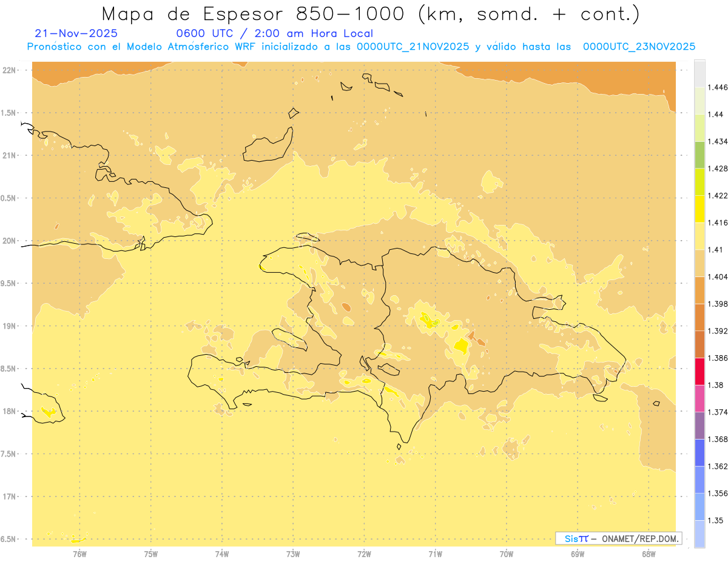The width and height of the screenshot is (728, 562).
Task: Click the colorbar value "1.356"
Action: (717, 493)
